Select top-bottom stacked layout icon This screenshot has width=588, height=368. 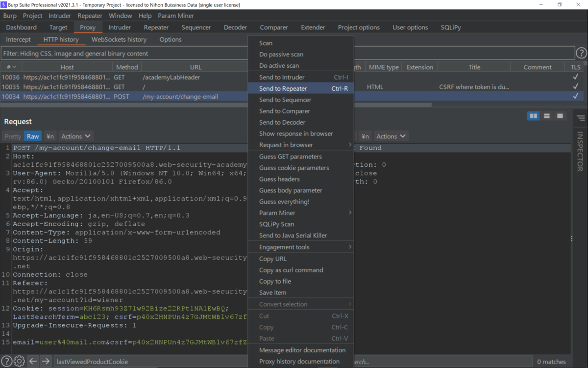tap(547, 116)
